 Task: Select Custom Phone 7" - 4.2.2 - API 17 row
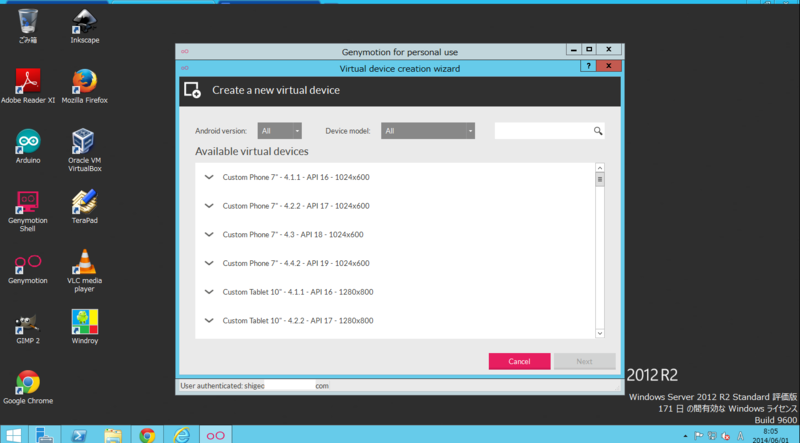point(395,206)
